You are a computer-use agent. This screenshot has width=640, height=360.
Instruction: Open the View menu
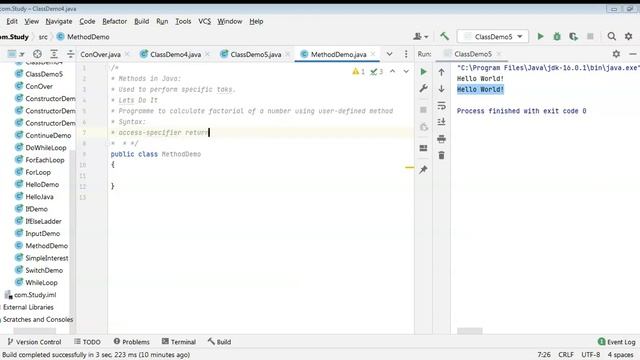click(x=31, y=21)
